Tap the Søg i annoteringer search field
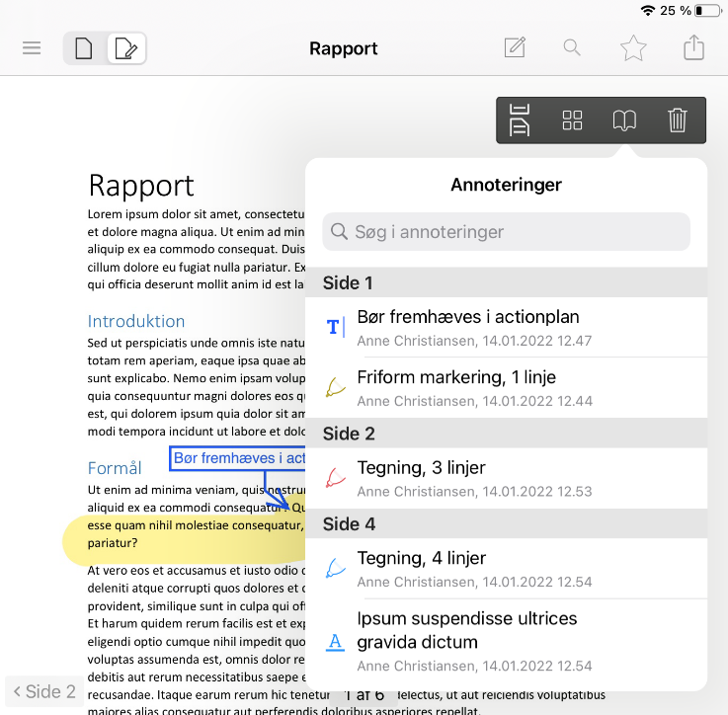728x715 pixels. [x=506, y=232]
